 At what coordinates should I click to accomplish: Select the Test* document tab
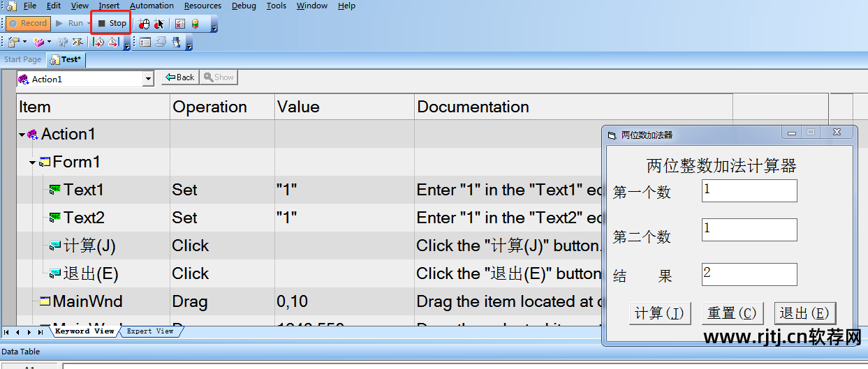coord(66,60)
